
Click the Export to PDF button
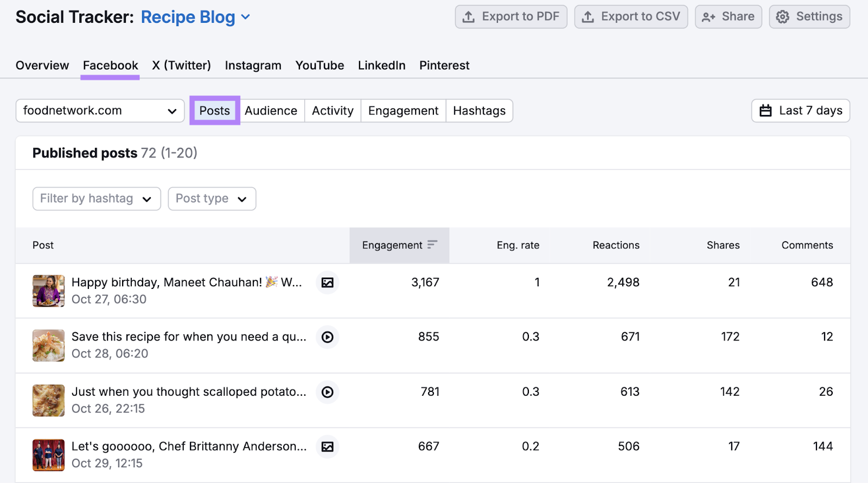tap(511, 17)
